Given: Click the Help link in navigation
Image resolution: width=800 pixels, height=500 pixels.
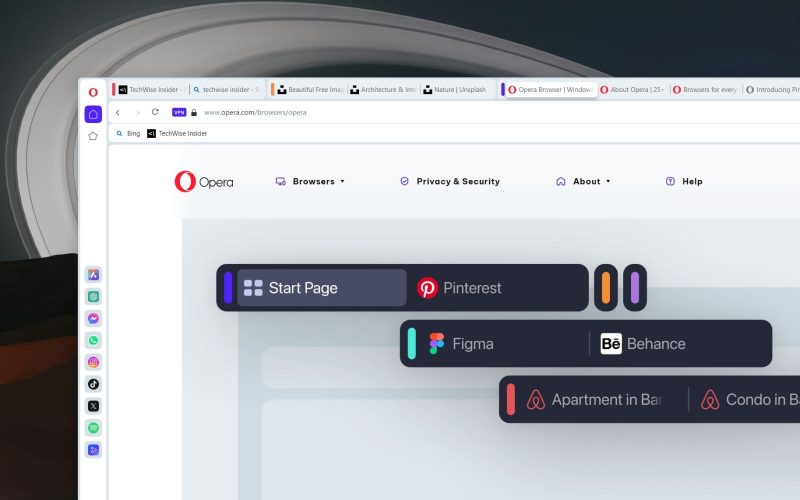Looking at the screenshot, I should point(684,182).
